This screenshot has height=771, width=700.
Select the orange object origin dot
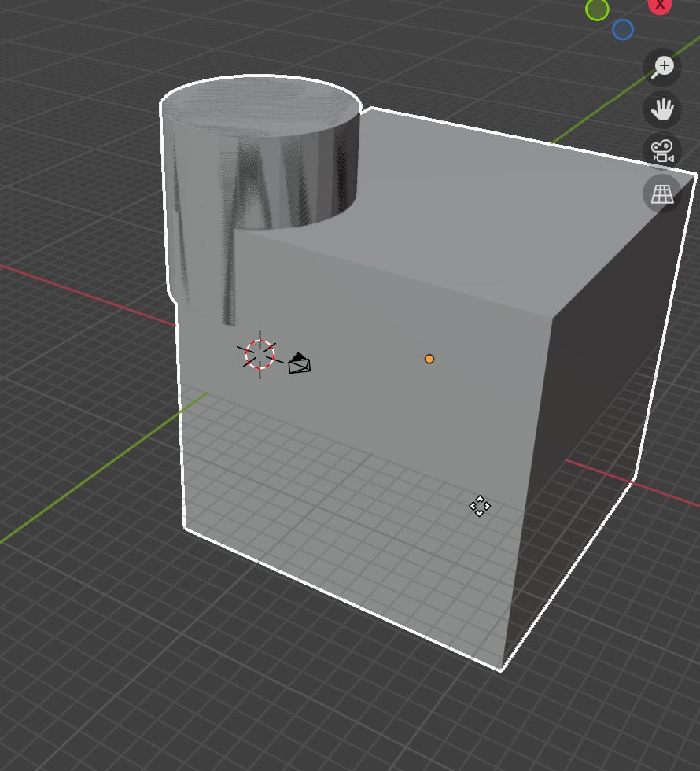click(x=429, y=360)
